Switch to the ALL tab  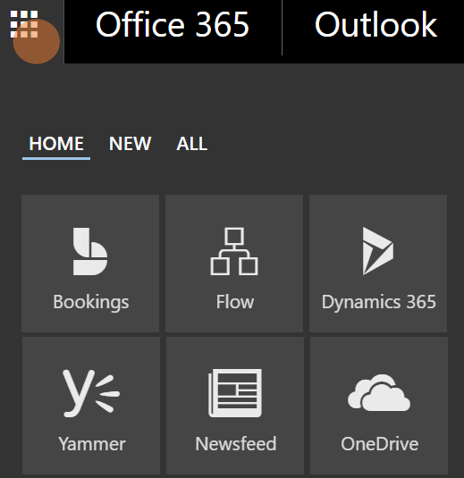pos(192,144)
